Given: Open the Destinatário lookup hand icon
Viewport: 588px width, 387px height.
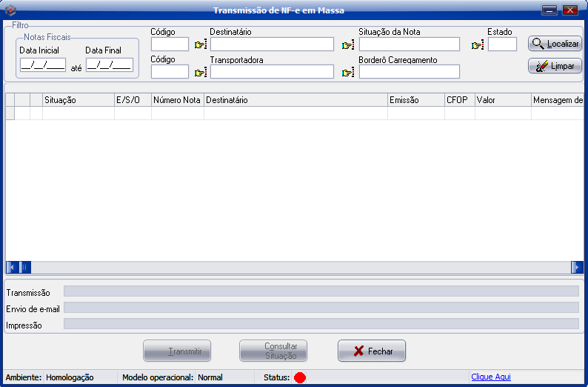Looking at the screenshot, I should pyautogui.click(x=200, y=45).
